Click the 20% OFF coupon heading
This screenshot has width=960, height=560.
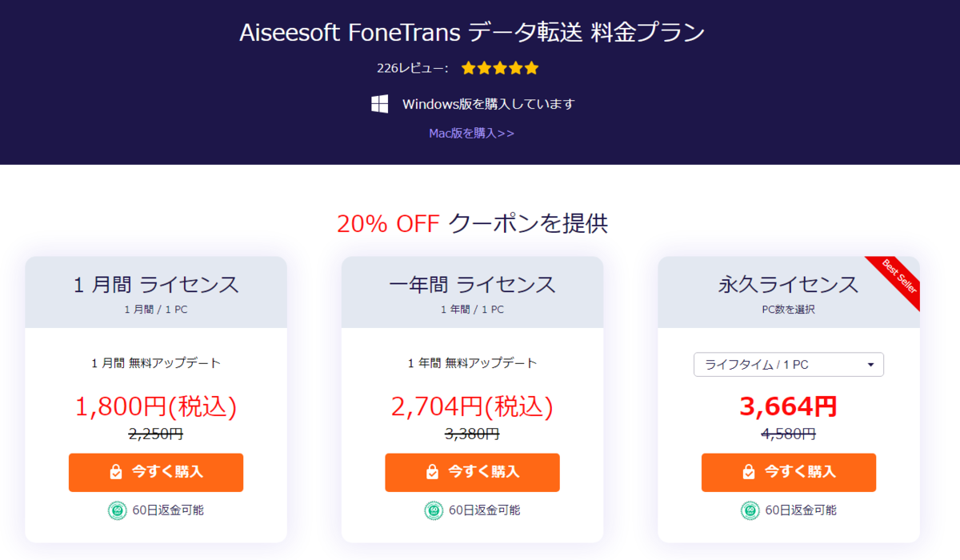(x=472, y=223)
